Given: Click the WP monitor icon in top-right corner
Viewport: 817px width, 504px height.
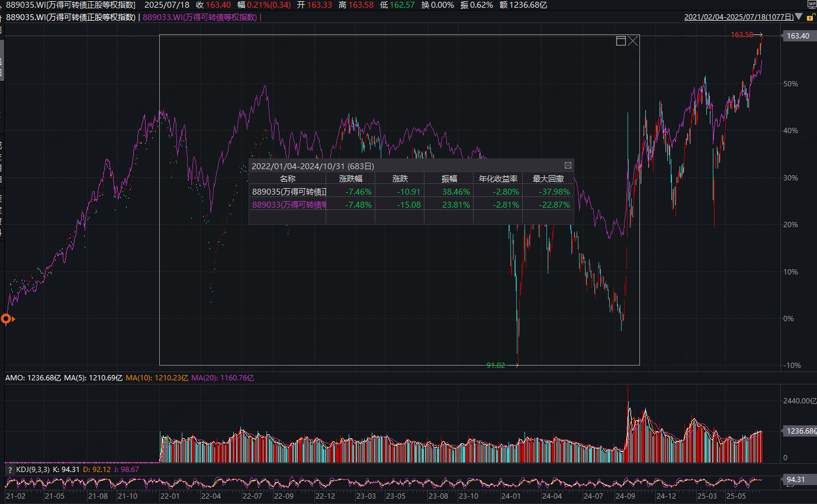Looking at the screenshot, I should pos(810,4).
